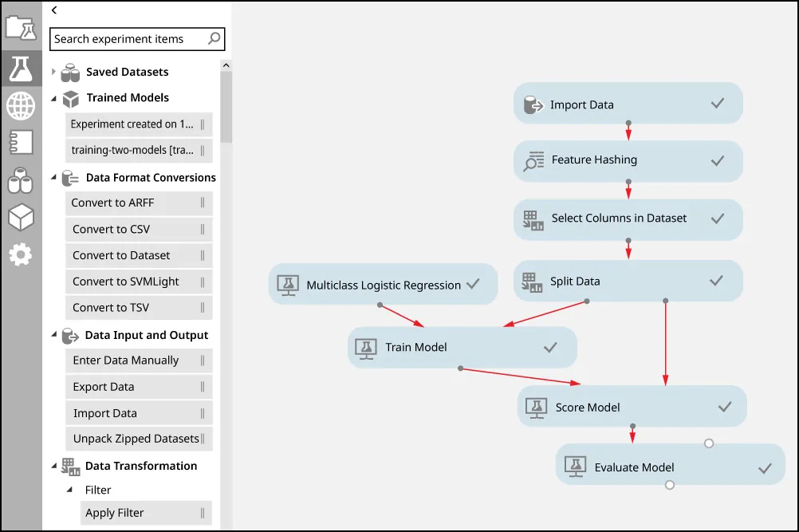
Task: Open the Settings gear icon
Action: [22, 255]
